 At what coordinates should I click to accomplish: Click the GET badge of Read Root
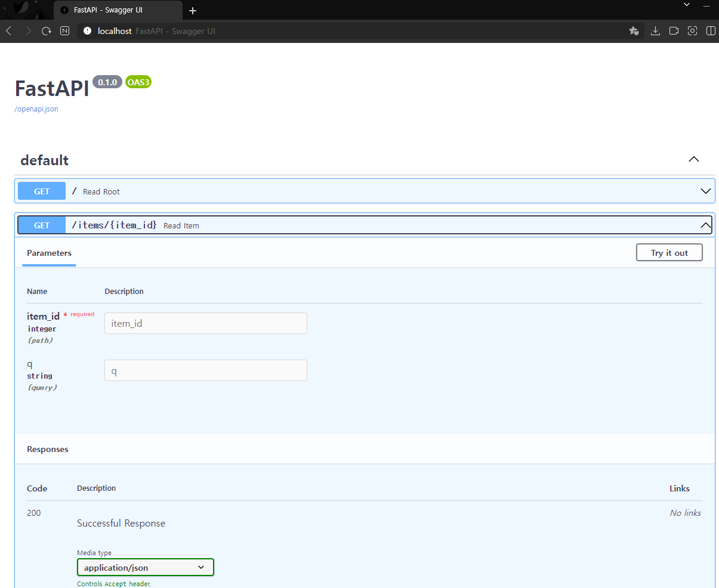click(x=42, y=191)
